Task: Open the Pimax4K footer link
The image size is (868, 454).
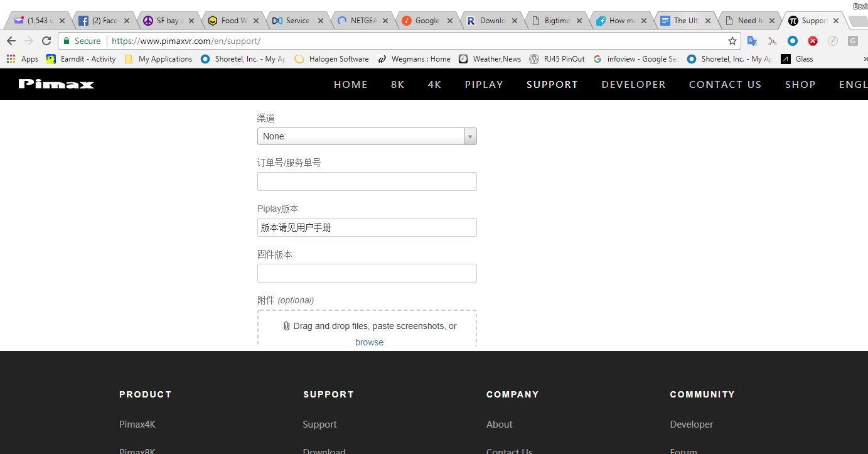Action: pyautogui.click(x=137, y=424)
